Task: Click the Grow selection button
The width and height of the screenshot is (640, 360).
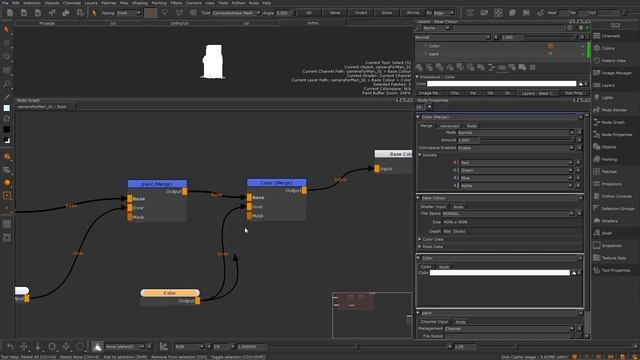Action: click(387, 13)
